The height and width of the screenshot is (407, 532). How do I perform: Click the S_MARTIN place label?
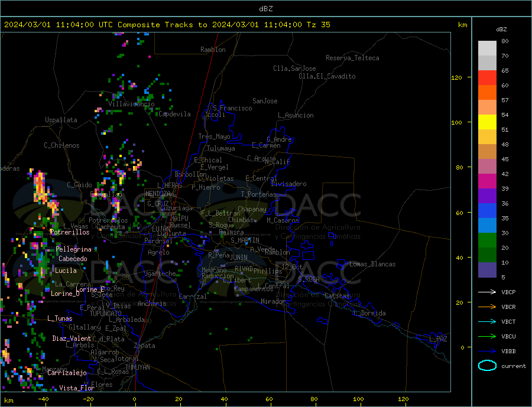[x=245, y=240]
